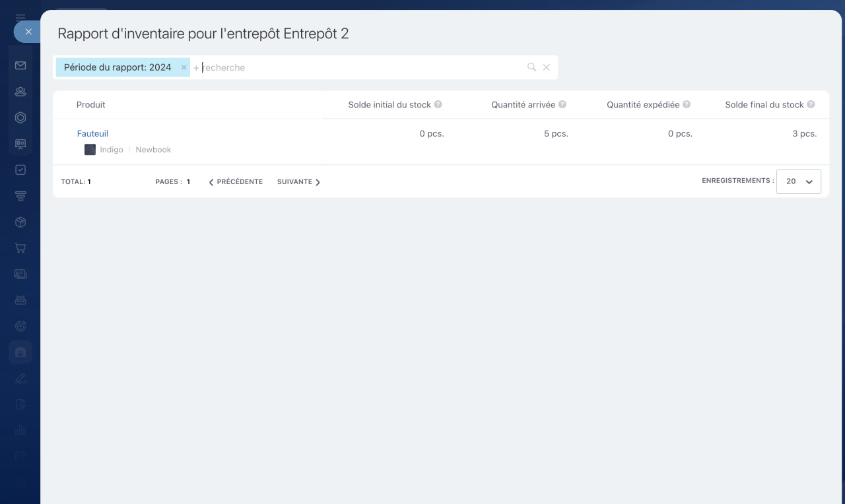Open the shopping cart icon in sidebar

pyautogui.click(x=20, y=249)
